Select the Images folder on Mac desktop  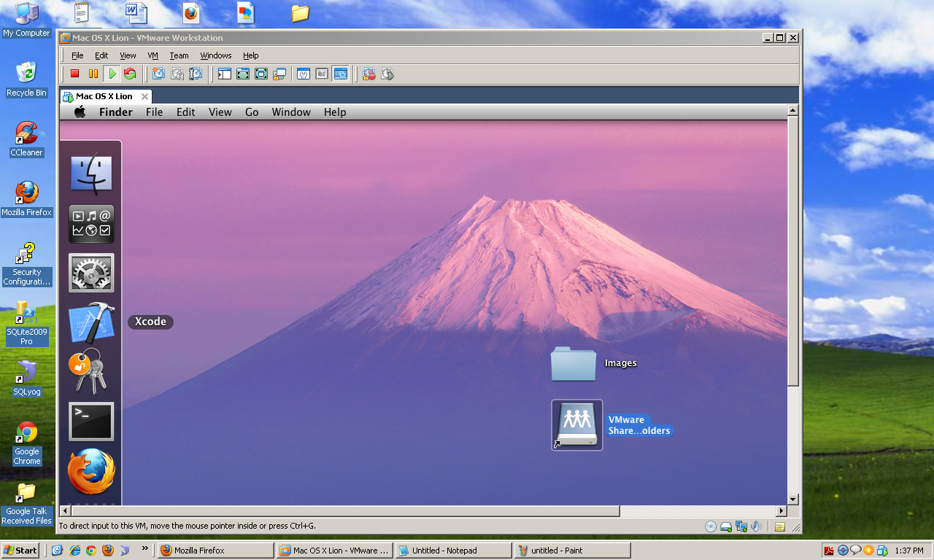(574, 364)
